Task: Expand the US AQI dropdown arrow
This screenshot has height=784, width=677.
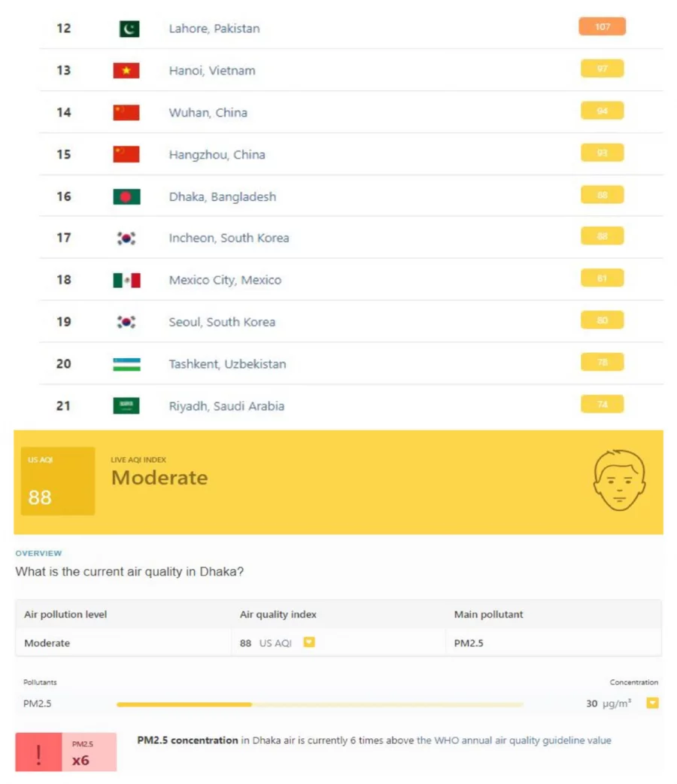Action: [308, 643]
